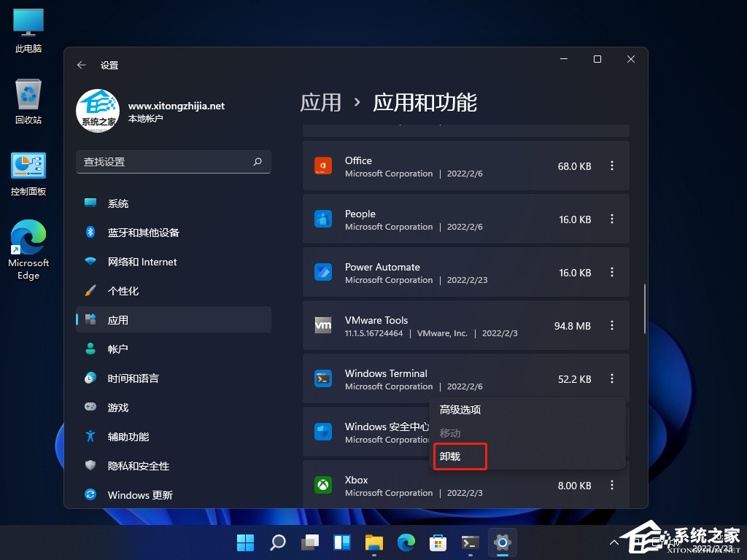Click inside the 查找设置 search field
Viewport: 747px width, 560px height.
174,162
